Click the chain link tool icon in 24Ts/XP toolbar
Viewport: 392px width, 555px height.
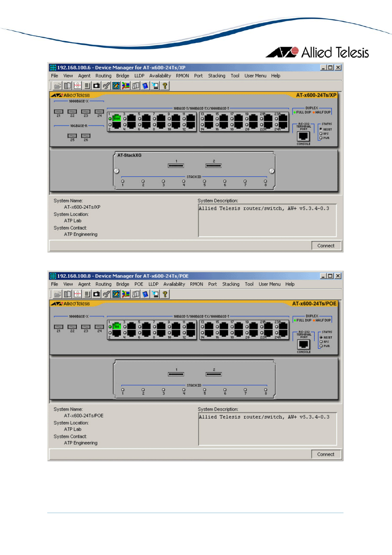pyautogui.click(x=106, y=86)
